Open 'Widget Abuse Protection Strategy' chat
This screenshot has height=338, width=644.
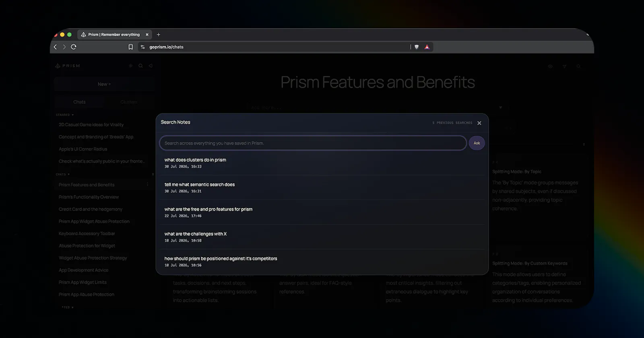click(x=93, y=258)
